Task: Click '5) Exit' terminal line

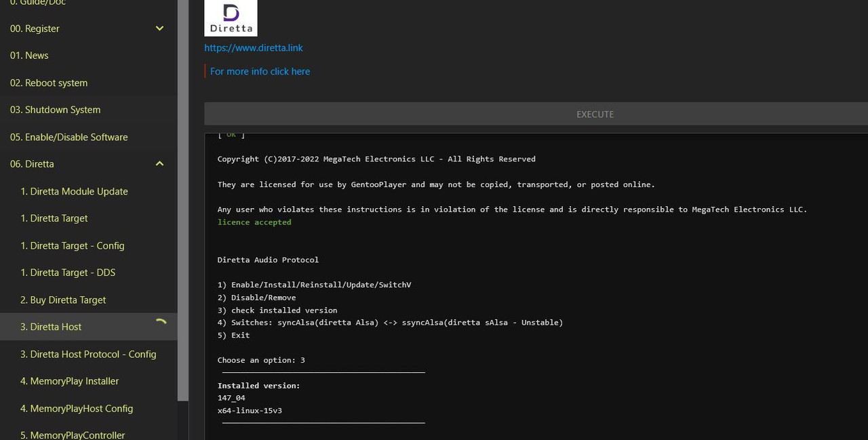Action: [234, 336]
